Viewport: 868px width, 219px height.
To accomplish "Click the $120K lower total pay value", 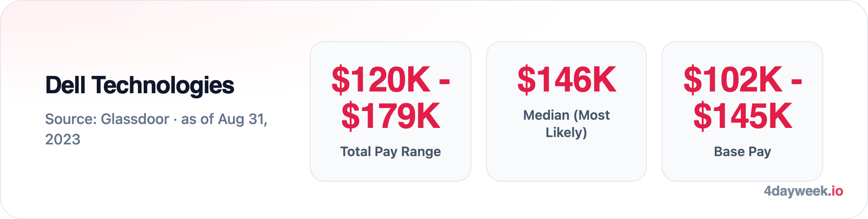I will tap(381, 80).
